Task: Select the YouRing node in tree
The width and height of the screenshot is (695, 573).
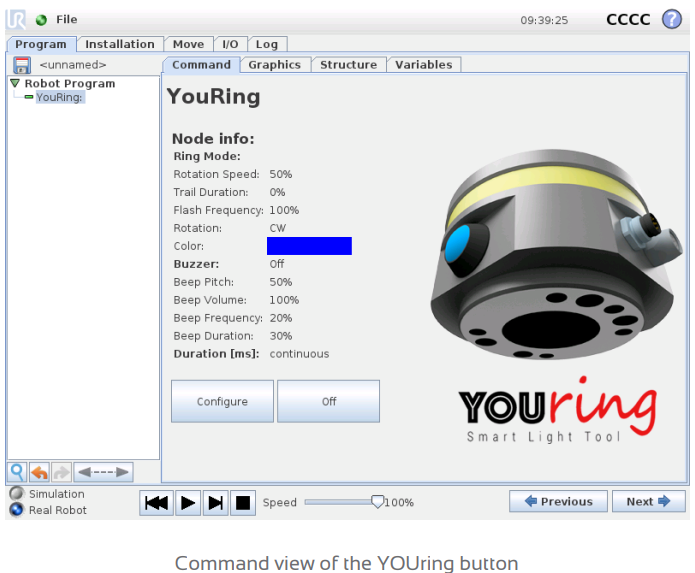Action: [59, 97]
